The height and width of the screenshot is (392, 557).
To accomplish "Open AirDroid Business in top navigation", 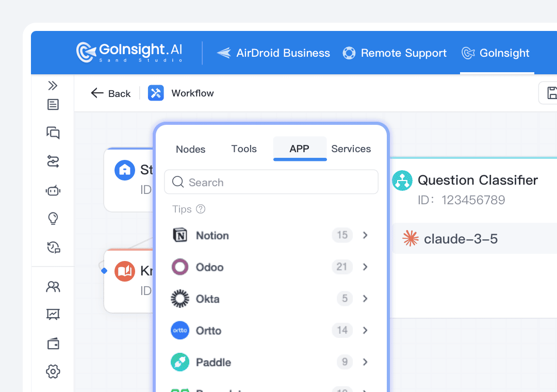I will [x=273, y=53].
